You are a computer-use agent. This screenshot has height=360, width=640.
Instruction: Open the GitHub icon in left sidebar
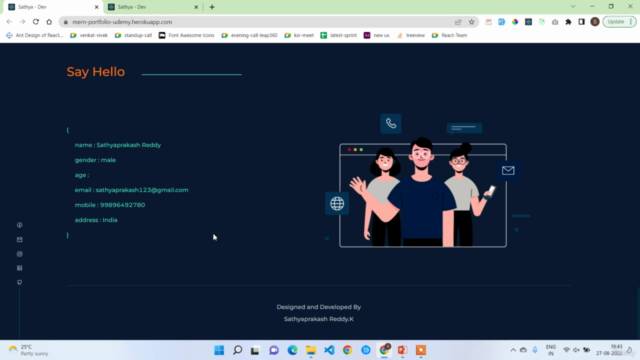coord(20,282)
